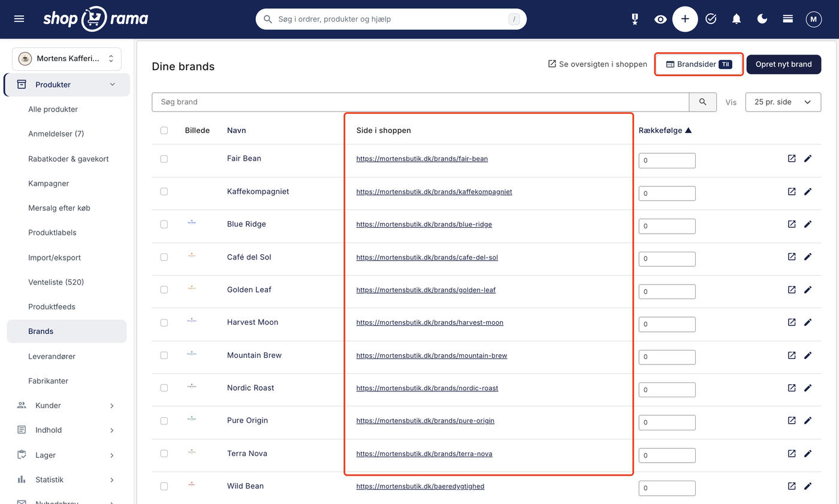Image resolution: width=839 pixels, height=504 pixels.
Task: Open Blue Ridge in shop external icon
Action: click(x=792, y=224)
